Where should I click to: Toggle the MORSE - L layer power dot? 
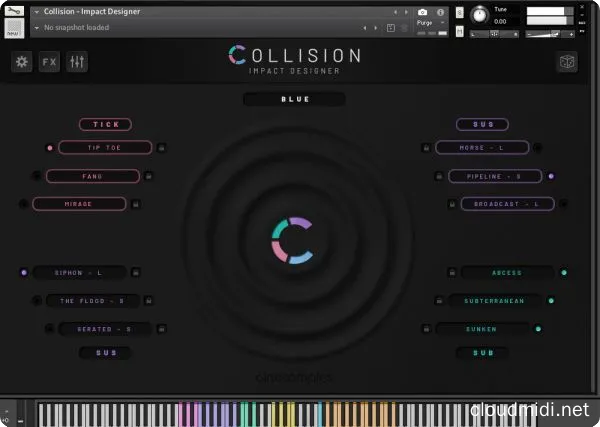pyautogui.click(x=538, y=148)
